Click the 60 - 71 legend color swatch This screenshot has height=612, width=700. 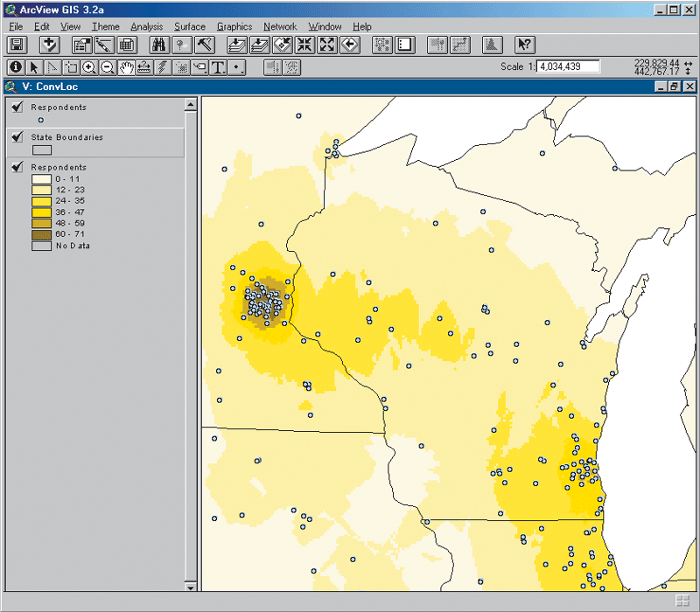tap(41, 235)
